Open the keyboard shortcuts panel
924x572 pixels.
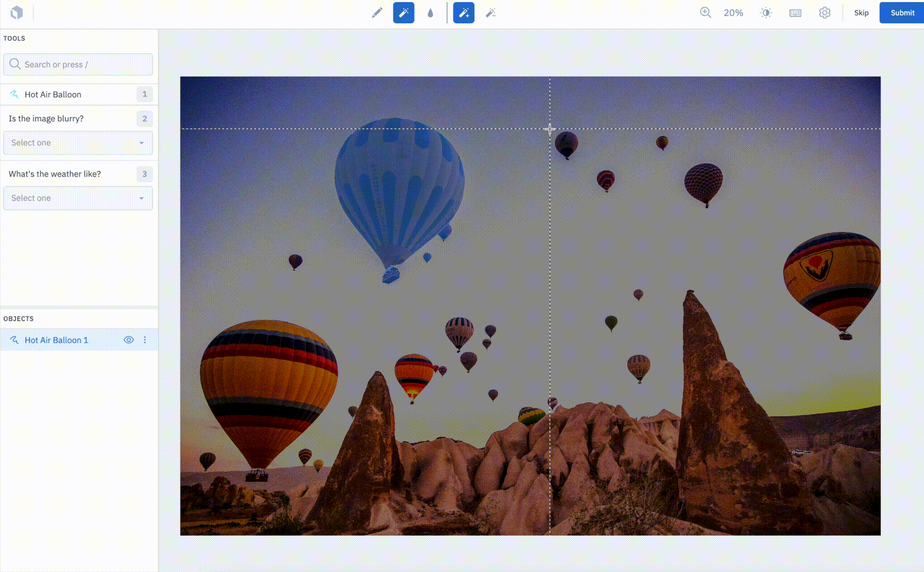[795, 13]
